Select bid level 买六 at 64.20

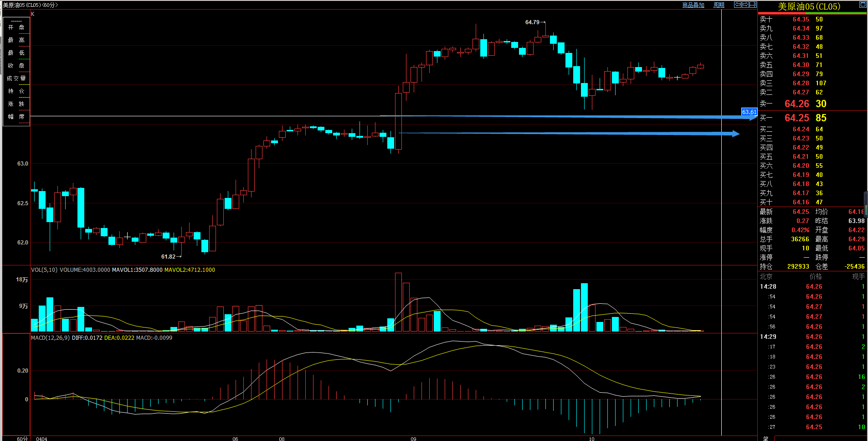tap(812, 166)
